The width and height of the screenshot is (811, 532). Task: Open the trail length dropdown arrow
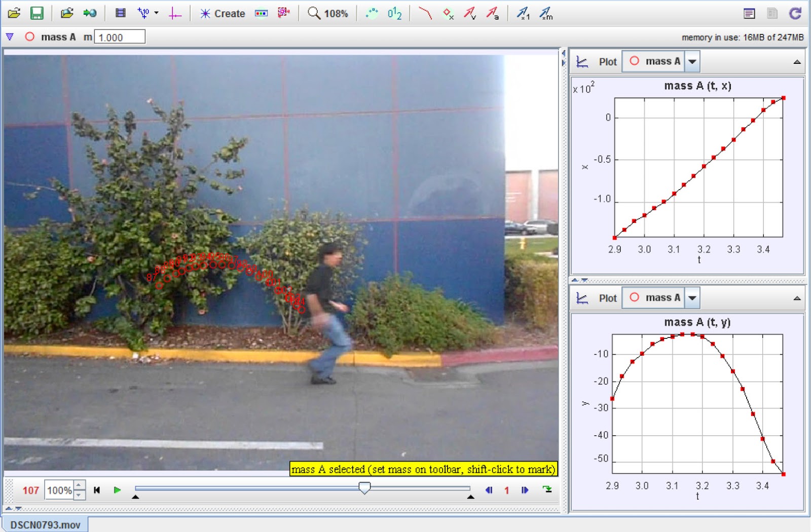click(157, 14)
